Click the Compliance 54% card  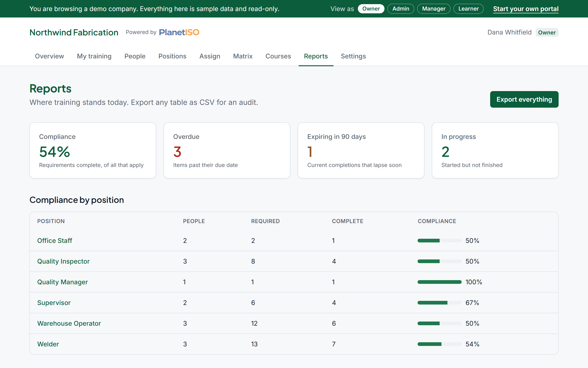[93, 150]
